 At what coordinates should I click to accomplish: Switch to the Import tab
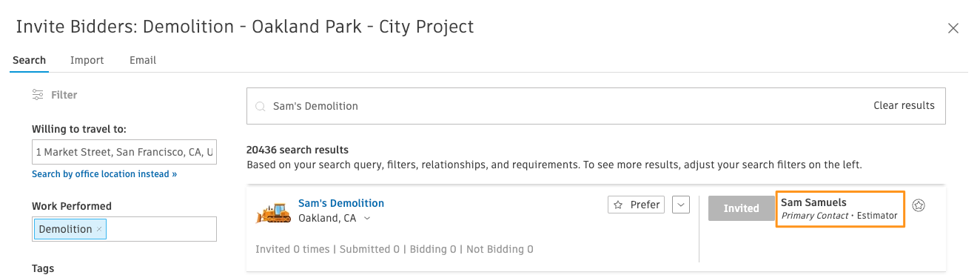[x=87, y=60]
